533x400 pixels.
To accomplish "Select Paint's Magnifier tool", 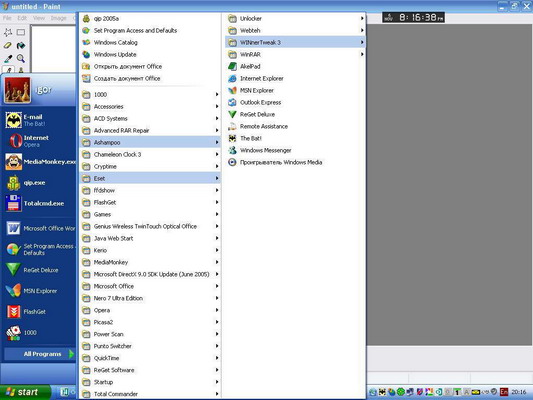I will click(21, 58).
